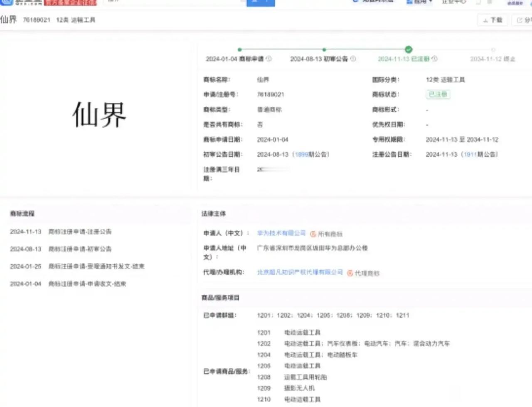Open the 1899 preliminary announcement issue link
The width and height of the screenshot is (532, 407).
click(x=301, y=154)
